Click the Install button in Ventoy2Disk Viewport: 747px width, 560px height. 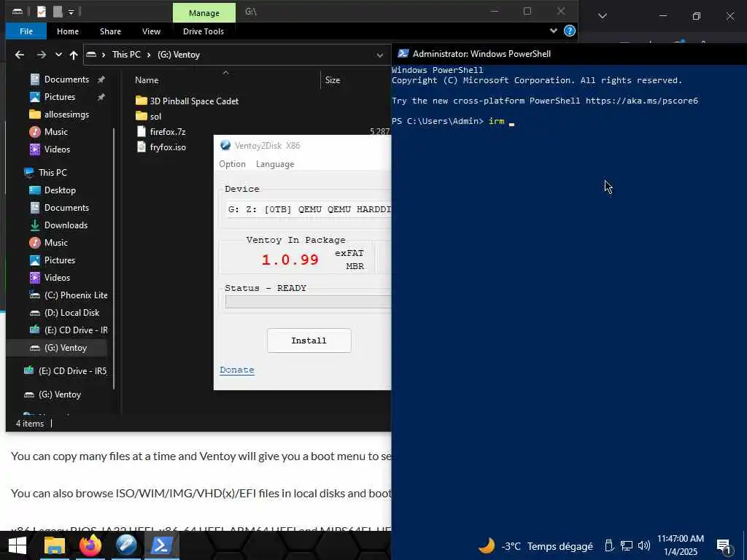309,341
